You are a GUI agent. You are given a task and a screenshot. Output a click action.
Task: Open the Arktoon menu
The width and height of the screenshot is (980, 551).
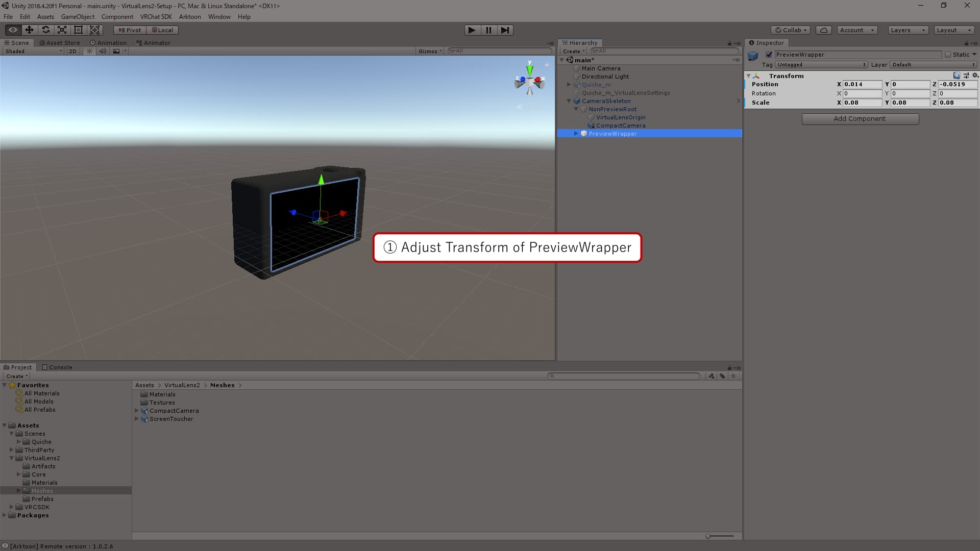click(x=190, y=17)
